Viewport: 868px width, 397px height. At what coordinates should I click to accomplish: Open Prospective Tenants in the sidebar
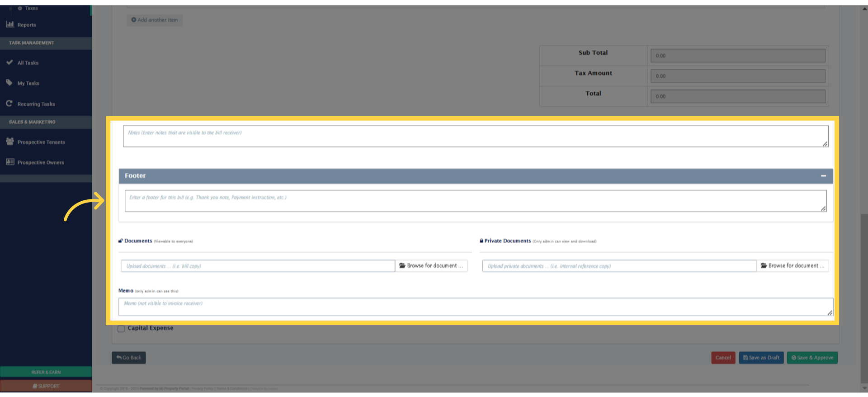point(41,142)
